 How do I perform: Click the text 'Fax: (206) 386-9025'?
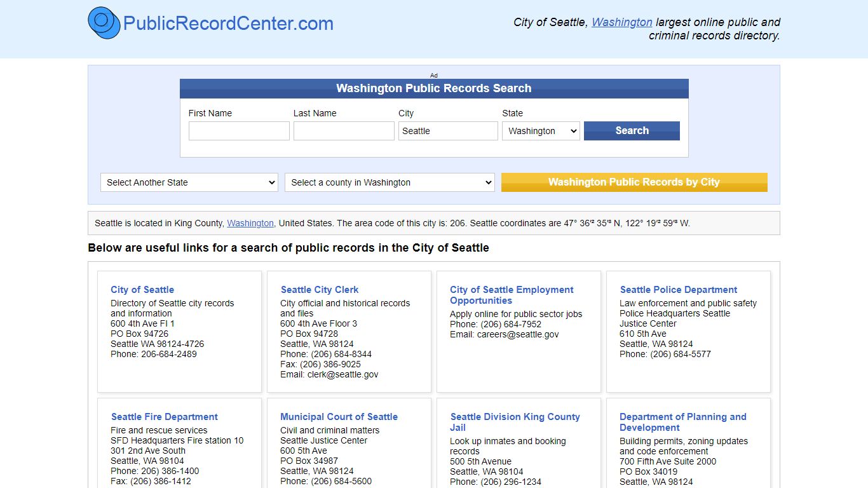(320, 364)
